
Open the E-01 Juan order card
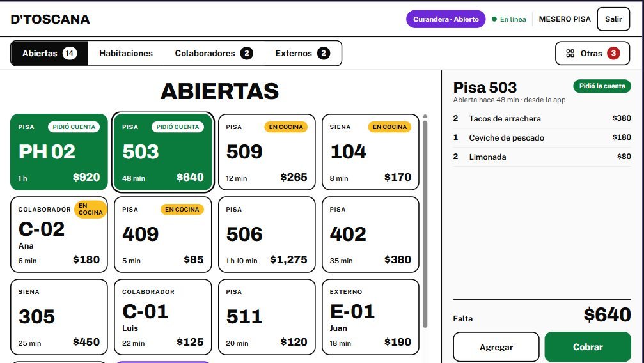[370, 317]
